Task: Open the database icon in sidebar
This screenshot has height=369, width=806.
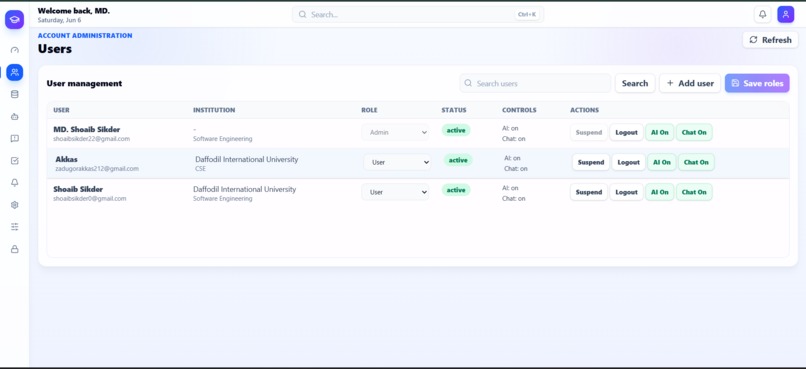Action: coord(14,94)
